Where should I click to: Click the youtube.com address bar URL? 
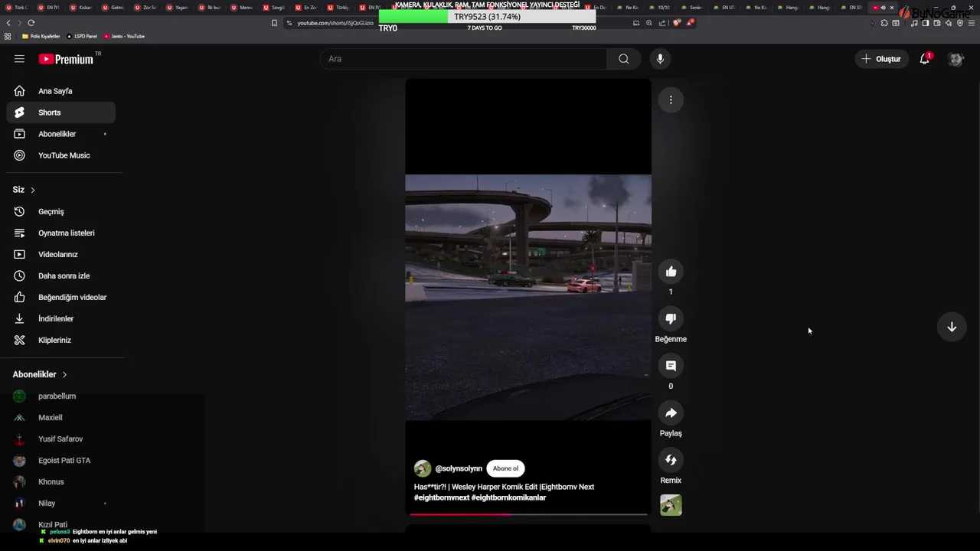[335, 23]
